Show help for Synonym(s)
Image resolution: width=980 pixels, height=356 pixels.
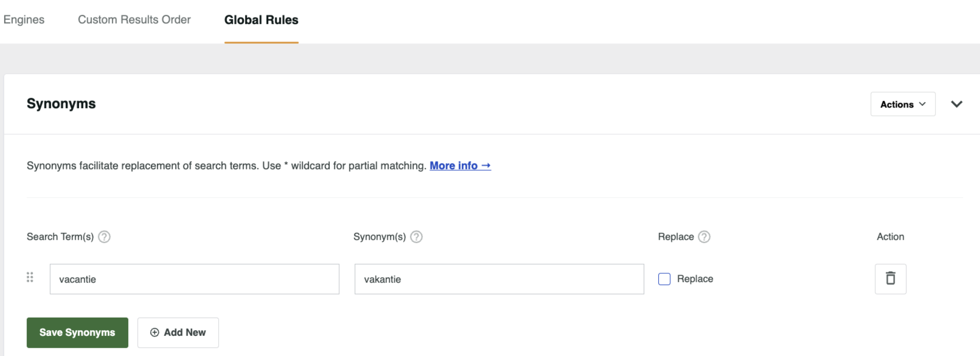point(416,237)
